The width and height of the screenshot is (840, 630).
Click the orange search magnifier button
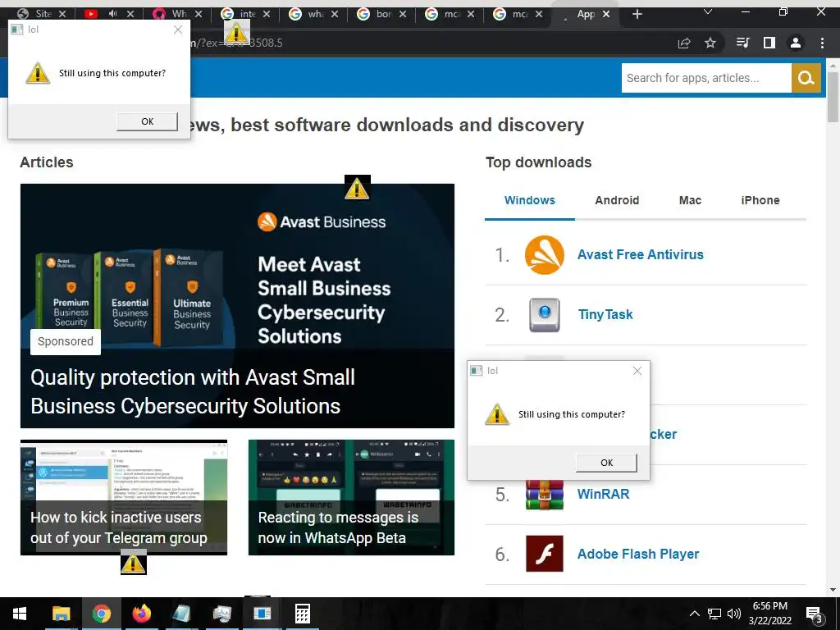pyautogui.click(x=806, y=78)
